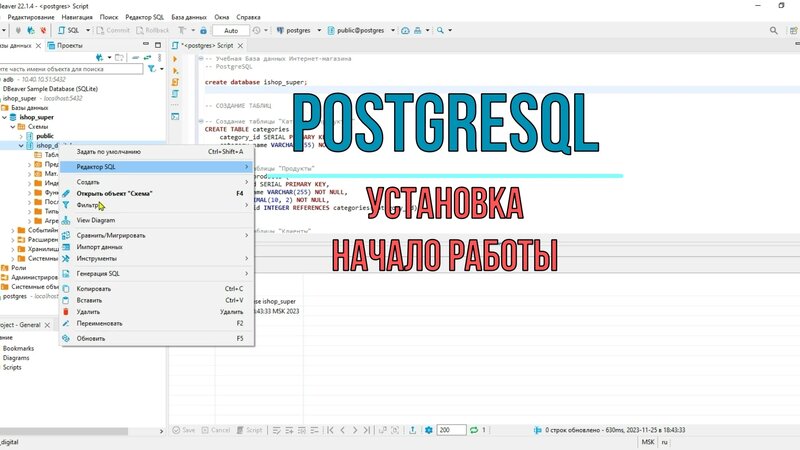Click the Connect plug icon in toolbar
Viewport: 800px width, 450px height.
coord(18,31)
